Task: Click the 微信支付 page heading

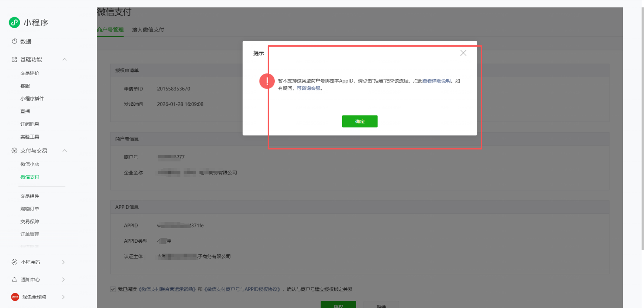Action: (114, 12)
